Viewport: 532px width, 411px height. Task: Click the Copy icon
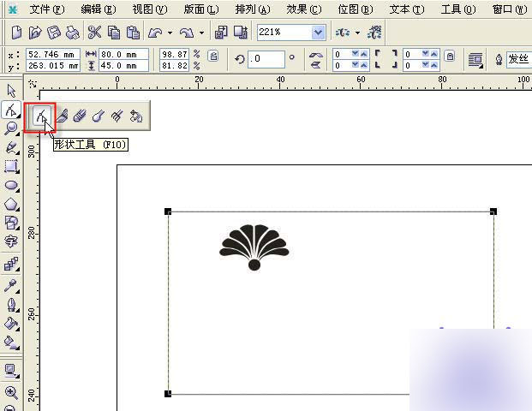point(114,33)
